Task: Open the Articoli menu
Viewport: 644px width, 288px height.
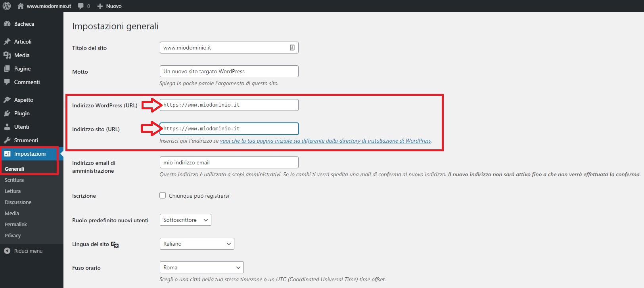Action: tap(23, 42)
